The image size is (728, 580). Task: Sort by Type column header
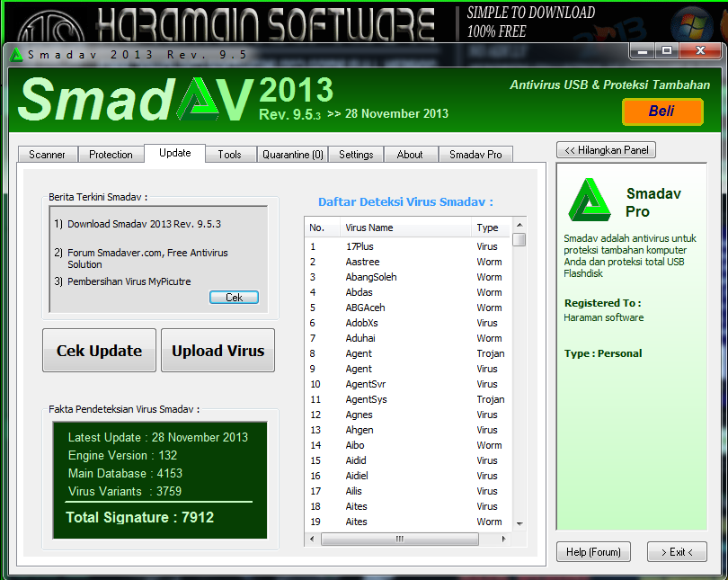(x=492, y=228)
